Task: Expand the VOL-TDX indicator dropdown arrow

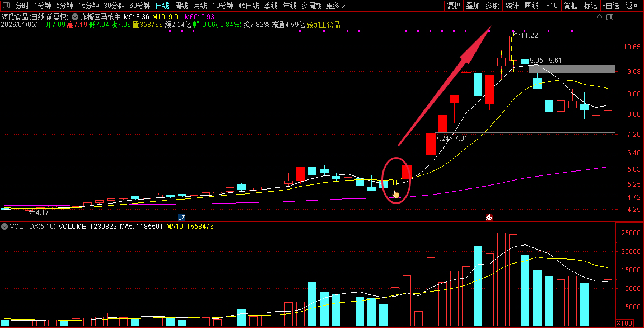Action: click(4, 227)
